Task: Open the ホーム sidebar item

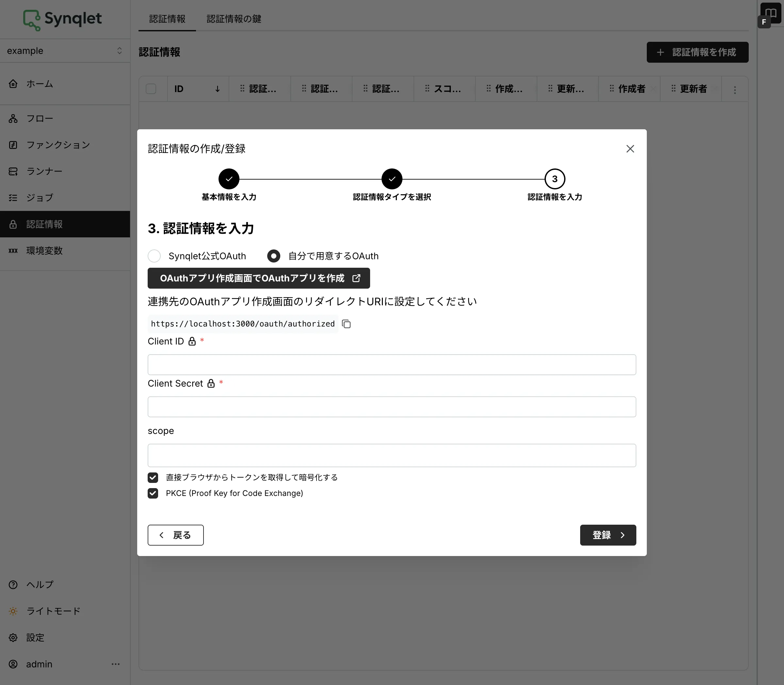Action: pyautogui.click(x=65, y=84)
